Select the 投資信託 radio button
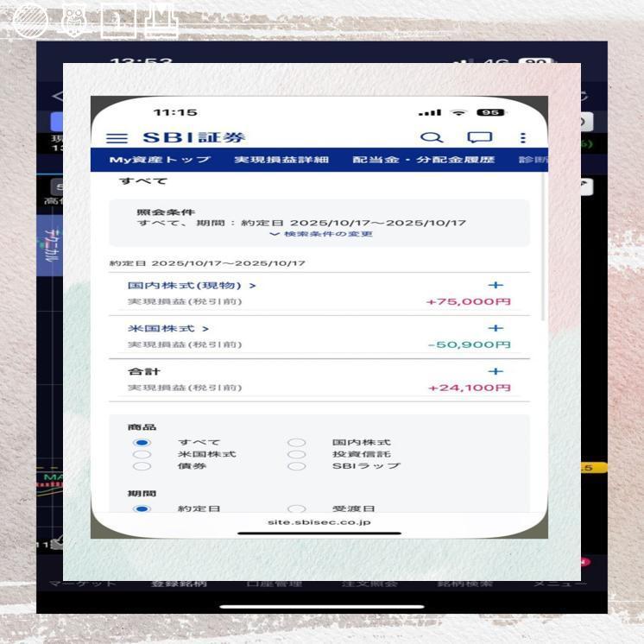 [297, 454]
